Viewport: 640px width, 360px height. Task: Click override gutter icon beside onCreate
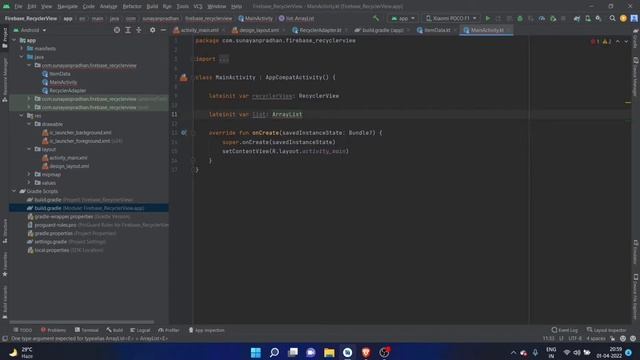[184, 133]
